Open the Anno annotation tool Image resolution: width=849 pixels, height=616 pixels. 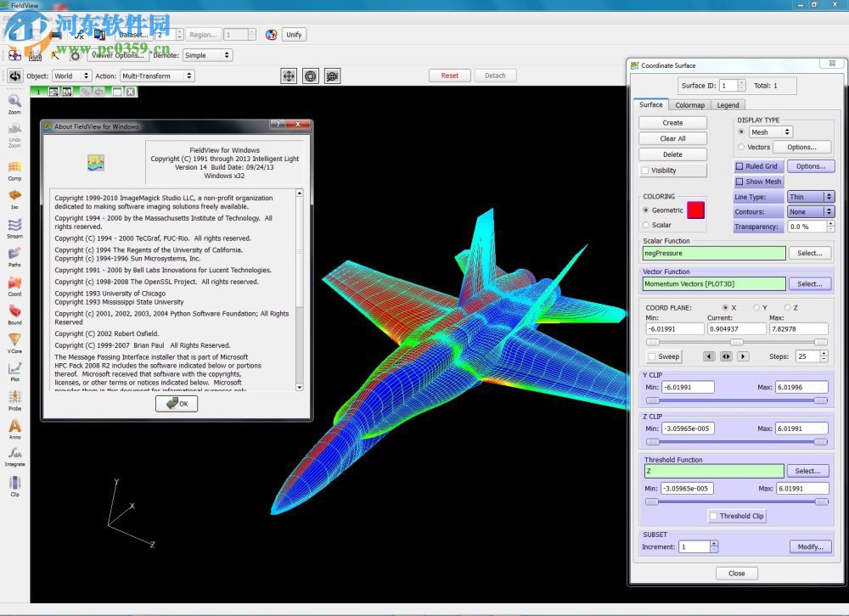click(x=14, y=428)
